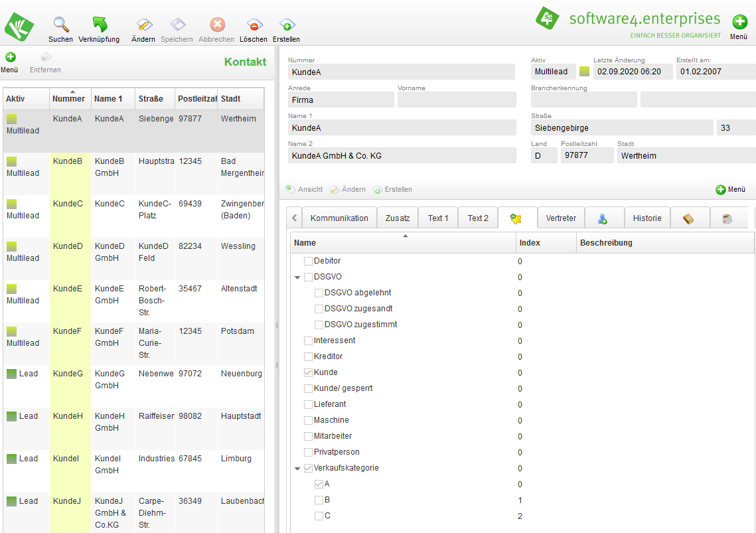Sort contact list by Postleitzahl column header
756x533 pixels.
[196, 99]
